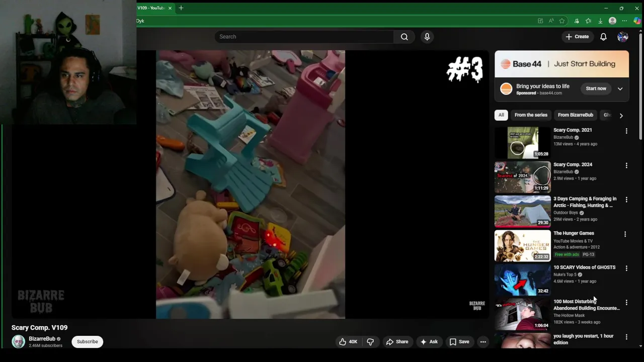The image size is (644, 362).
Task: Open 3 Days Camping & Foraging thumbnail
Action: point(523,211)
